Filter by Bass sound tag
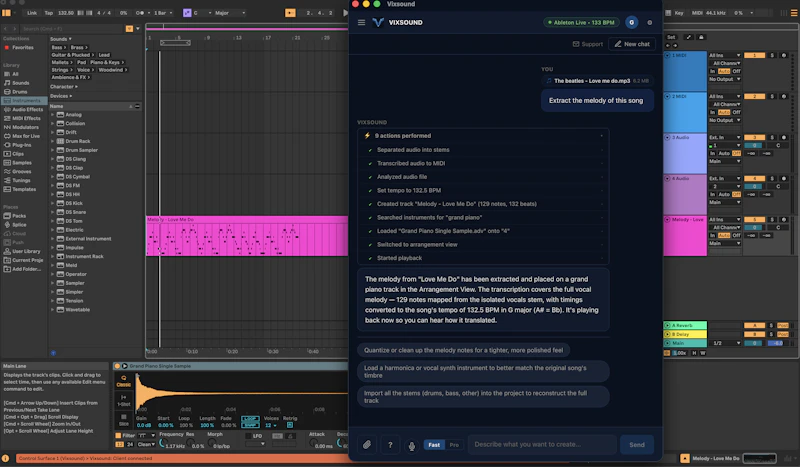The image size is (800, 467). [58, 47]
